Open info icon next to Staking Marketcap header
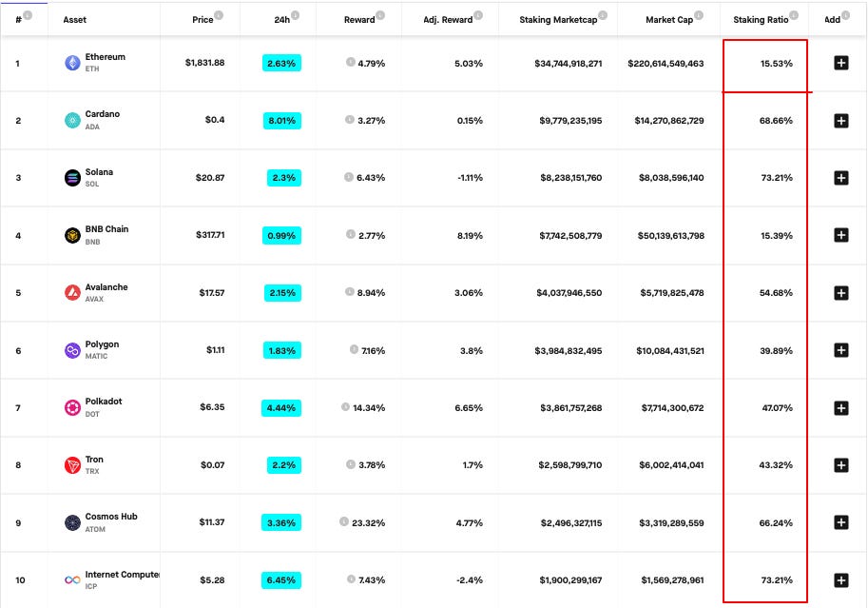This screenshot has height=608, width=868. [x=603, y=15]
